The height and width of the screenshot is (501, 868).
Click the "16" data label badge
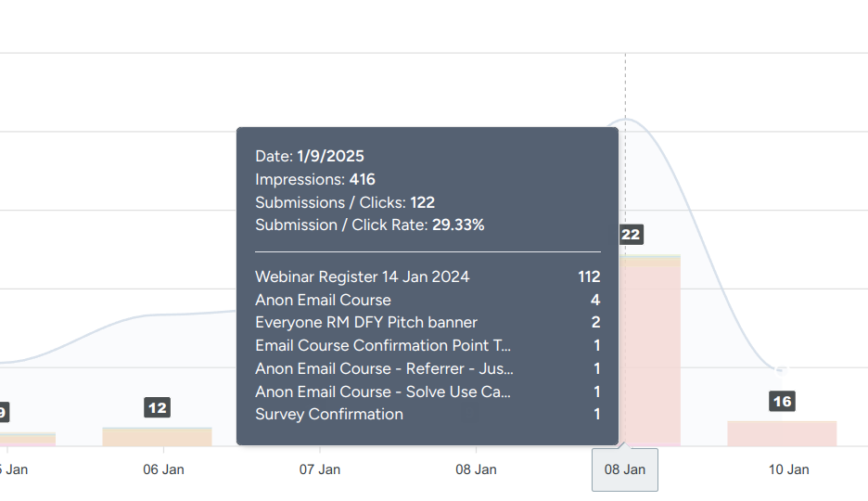click(x=782, y=401)
